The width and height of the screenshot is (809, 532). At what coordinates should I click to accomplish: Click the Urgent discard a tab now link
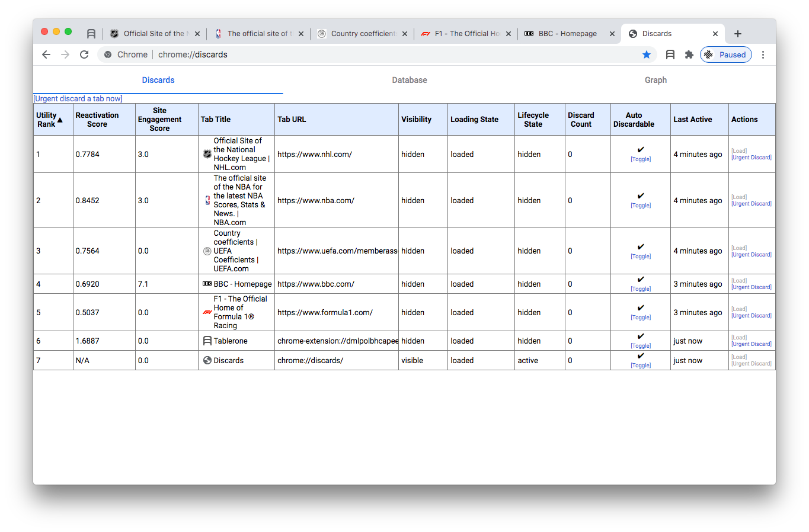[78, 99]
